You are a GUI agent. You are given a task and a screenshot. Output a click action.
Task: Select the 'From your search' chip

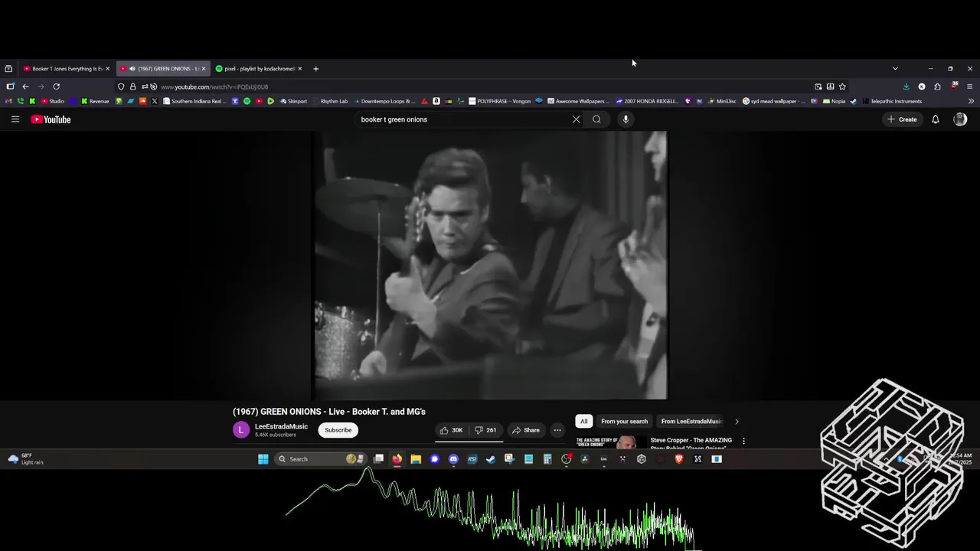pyautogui.click(x=624, y=421)
